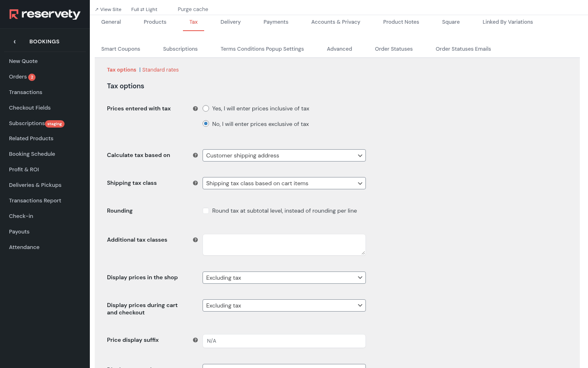The image size is (588, 368).
Task: Click the Additional tax classes textarea
Action: coord(284,245)
